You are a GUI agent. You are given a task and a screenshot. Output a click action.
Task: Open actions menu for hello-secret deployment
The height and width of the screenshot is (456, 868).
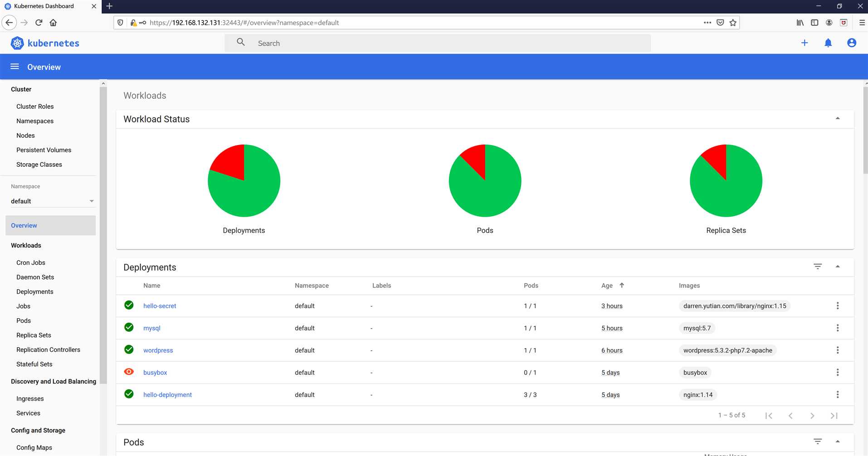pyautogui.click(x=838, y=306)
